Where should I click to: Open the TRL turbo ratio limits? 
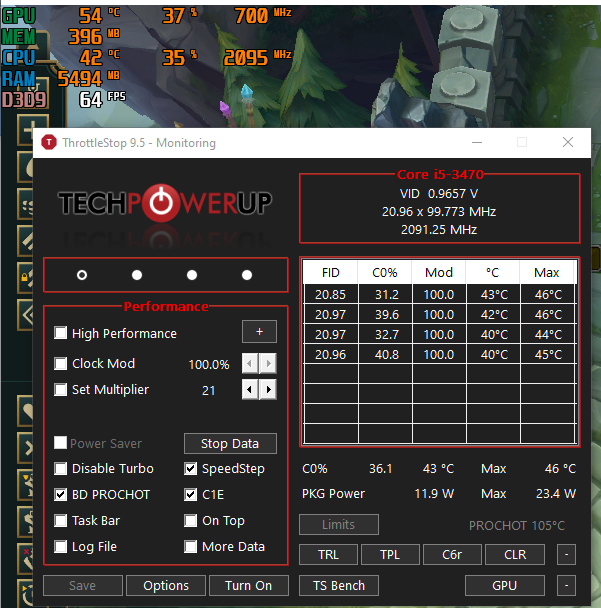pyautogui.click(x=328, y=554)
